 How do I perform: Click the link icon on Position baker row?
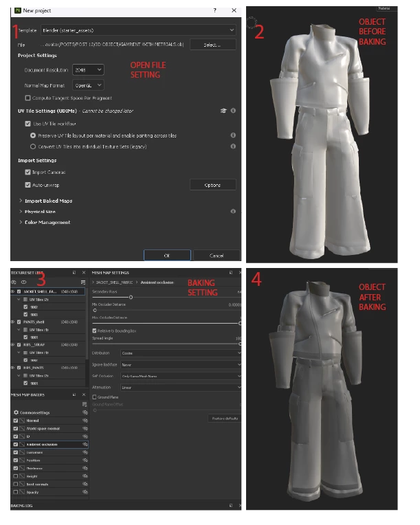point(85,460)
